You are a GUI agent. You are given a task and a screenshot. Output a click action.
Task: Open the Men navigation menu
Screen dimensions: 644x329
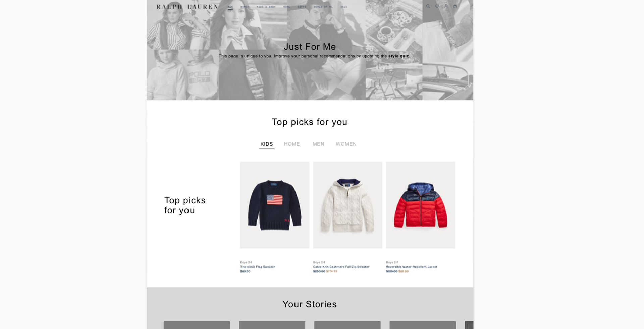pyautogui.click(x=230, y=7)
